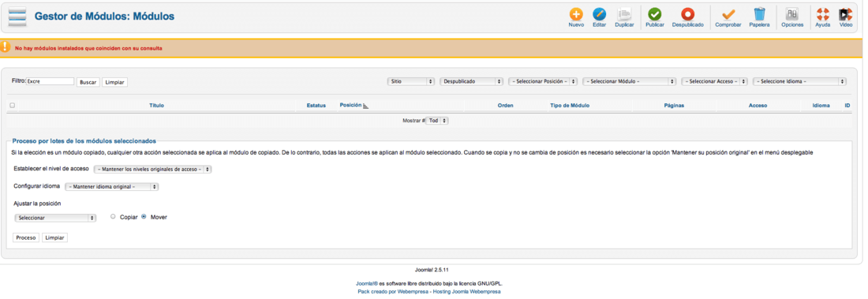Open the Seleccionar Acceso dropdown
868x299 pixels.
[715, 81]
